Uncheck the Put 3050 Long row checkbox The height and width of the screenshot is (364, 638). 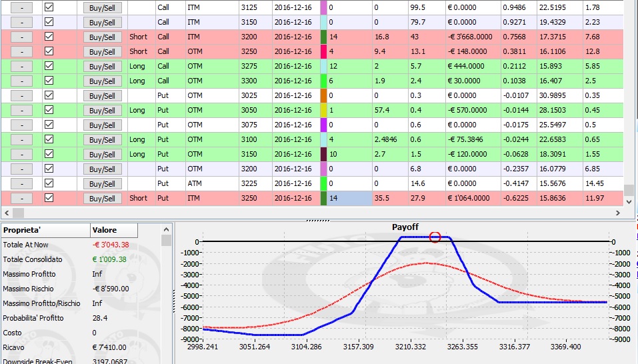pyautogui.click(x=49, y=110)
